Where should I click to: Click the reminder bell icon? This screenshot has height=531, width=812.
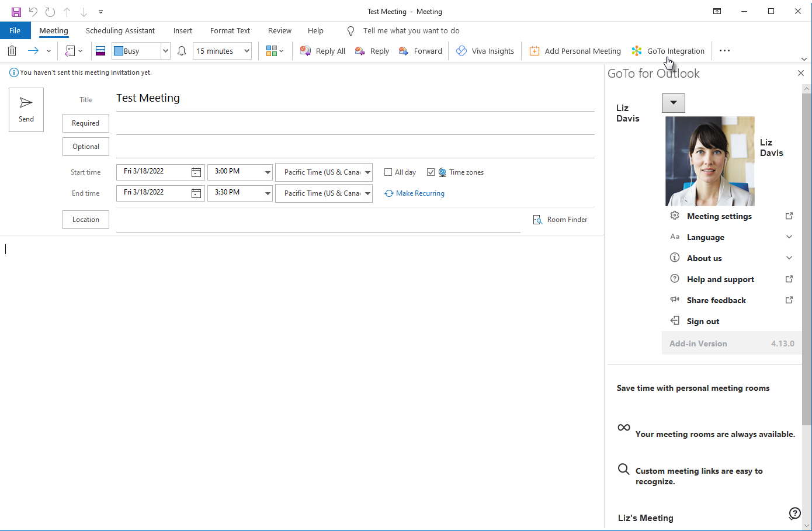pos(182,51)
